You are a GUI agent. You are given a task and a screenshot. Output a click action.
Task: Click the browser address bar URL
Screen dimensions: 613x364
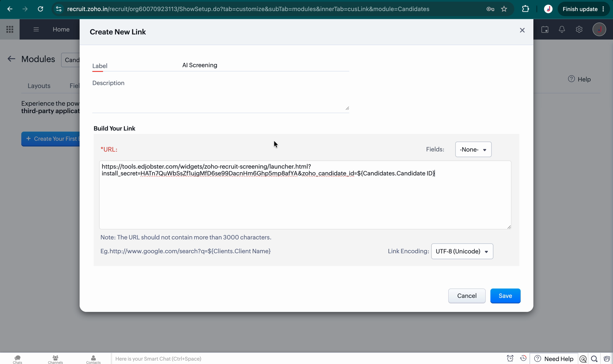[x=248, y=9]
